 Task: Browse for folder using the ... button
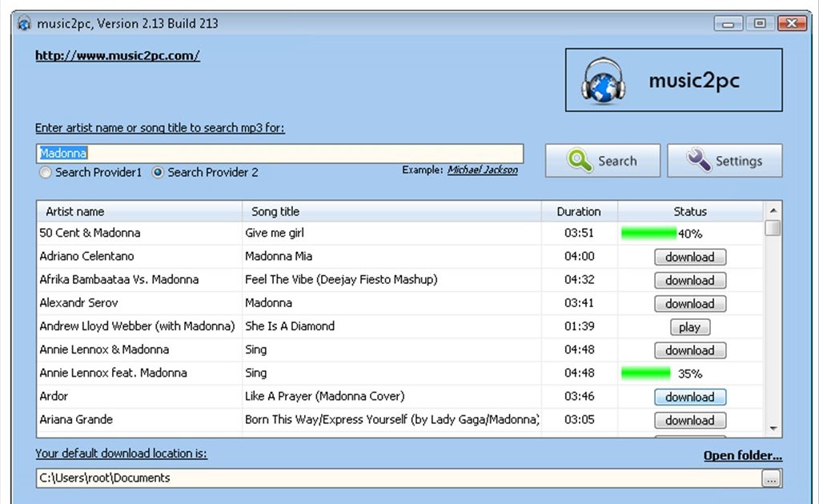(772, 478)
